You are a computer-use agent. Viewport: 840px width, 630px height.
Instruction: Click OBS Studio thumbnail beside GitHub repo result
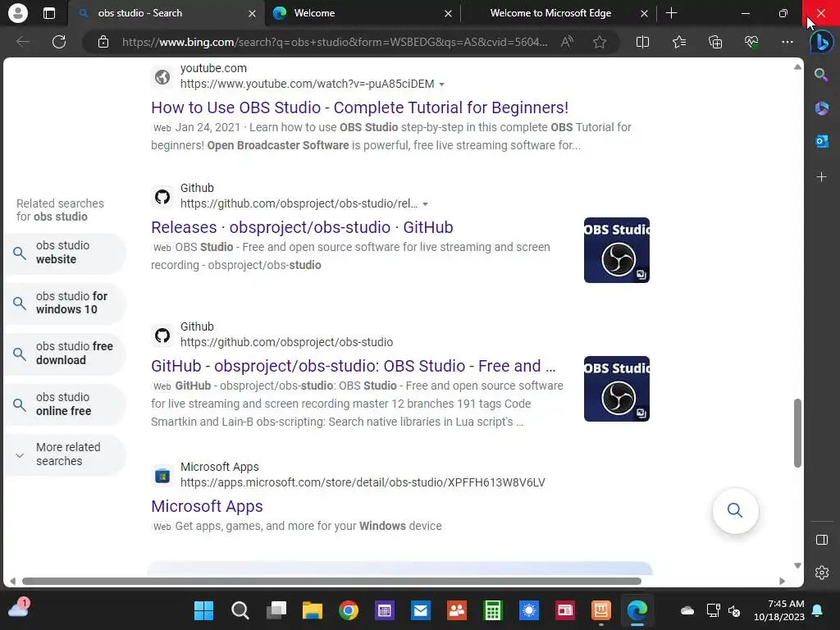pos(617,389)
